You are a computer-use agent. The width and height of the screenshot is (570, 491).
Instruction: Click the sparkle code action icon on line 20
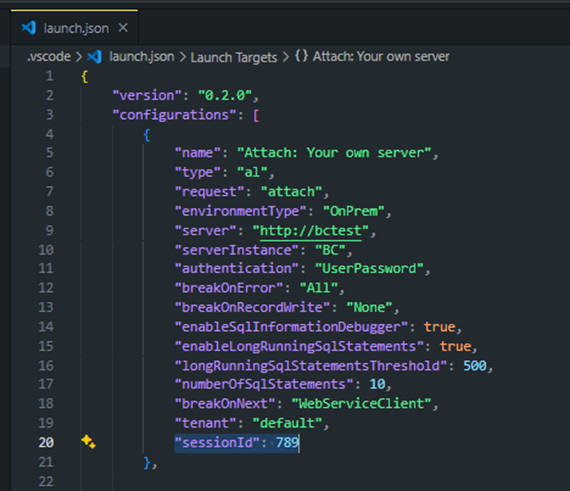[88, 442]
